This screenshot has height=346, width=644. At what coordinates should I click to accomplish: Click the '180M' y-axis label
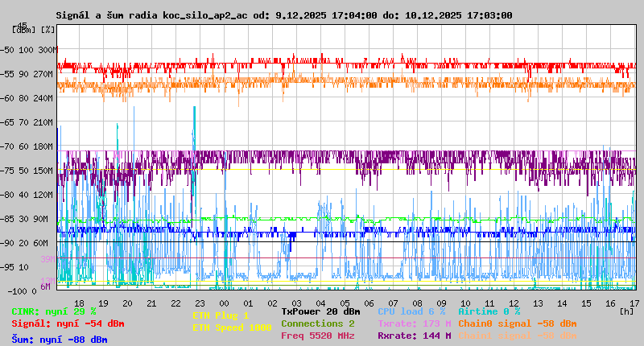[43, 146]
